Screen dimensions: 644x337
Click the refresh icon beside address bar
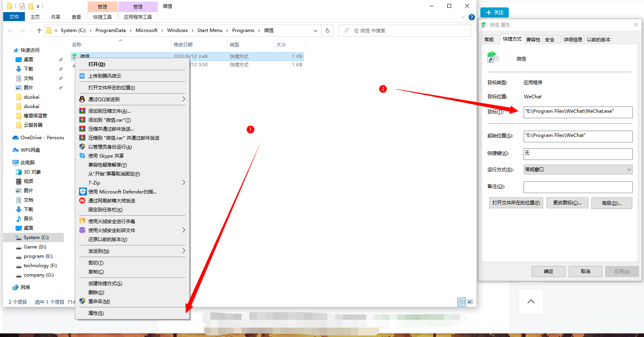(327, 30)
